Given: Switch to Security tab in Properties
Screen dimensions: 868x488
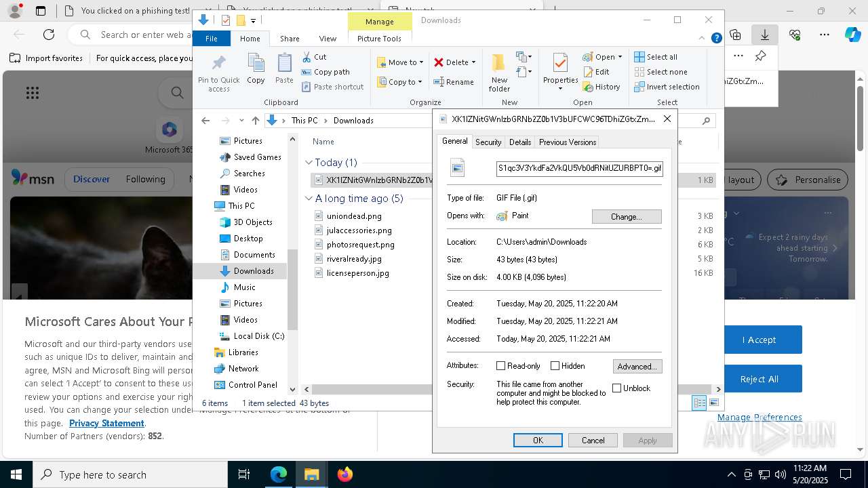Looking at the screenshot, I should coord(488,142).
